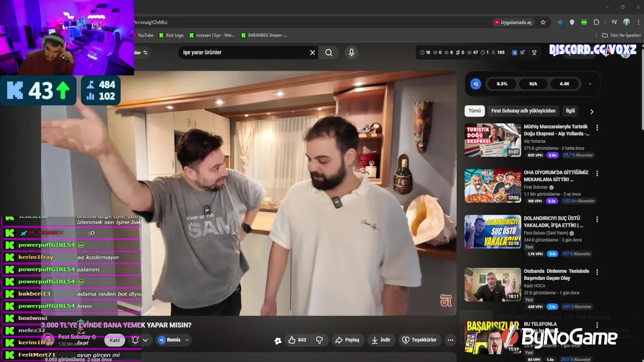Screen dimensions: 644x362
Task: Click the 4.4K score pill
Action: tap(565, 84)
